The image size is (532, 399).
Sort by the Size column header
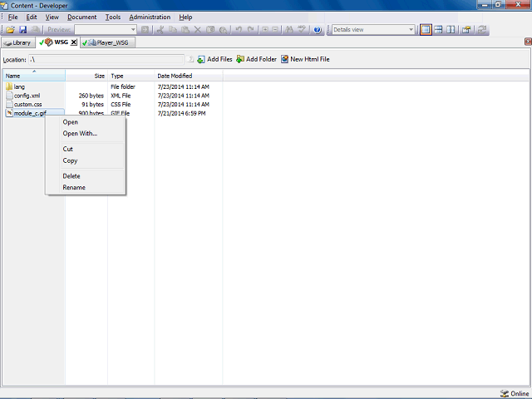(x=86, y=76)
